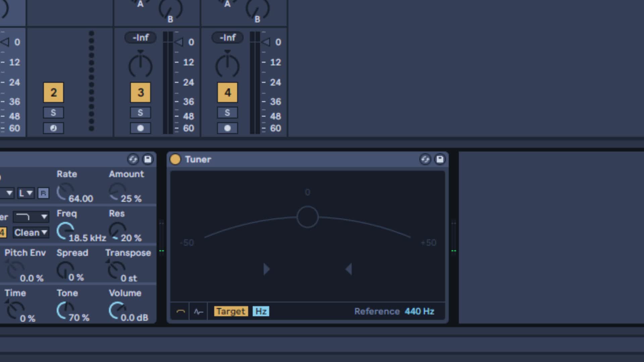Viewport: 644px width, 362px height.
Task: Arm track 3 for recording
Action: [140, 128]
